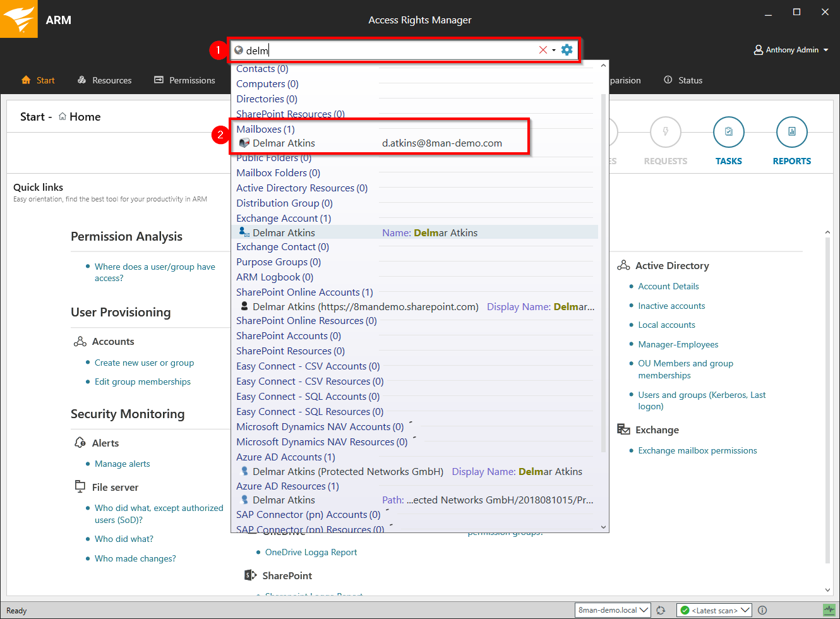Click Easy Connect - SQL Resources (0)

pos(309,411)
